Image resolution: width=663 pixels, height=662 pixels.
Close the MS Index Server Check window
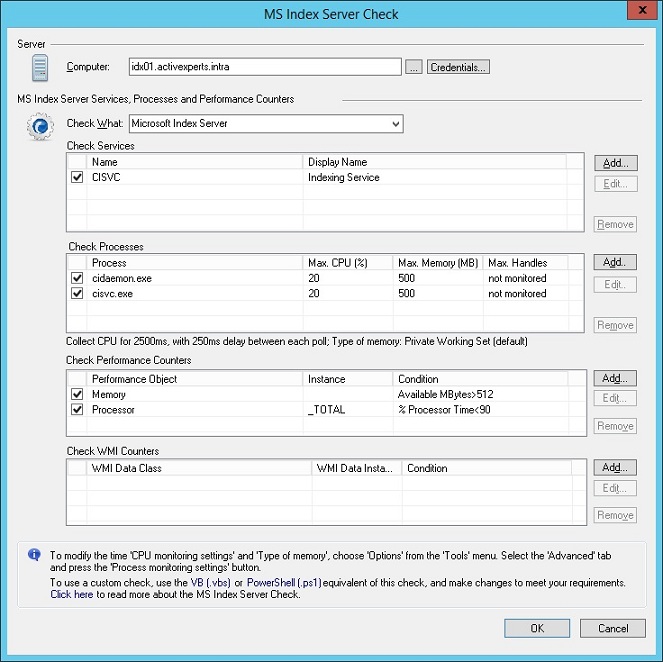click(x=642, y=10)
